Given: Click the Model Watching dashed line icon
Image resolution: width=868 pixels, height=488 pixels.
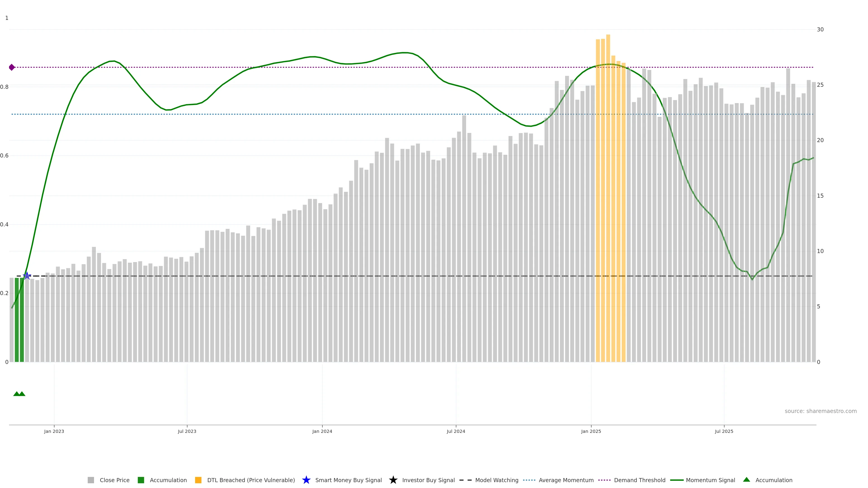Looking at the screenshot, I should click(x=465, y=480).
